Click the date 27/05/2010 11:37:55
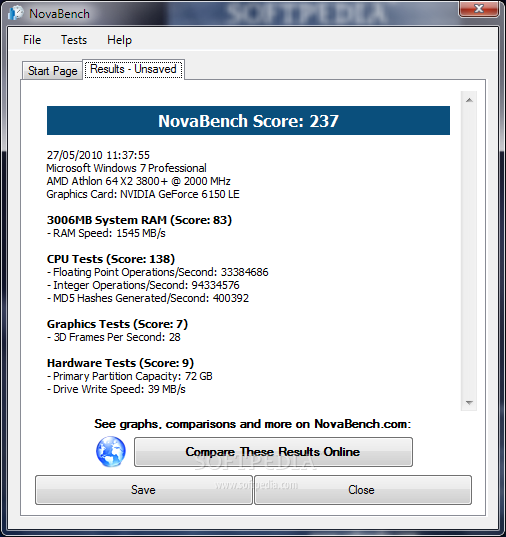Image resolution: width=506 pixels, height=537 pixels. (98, 155)
